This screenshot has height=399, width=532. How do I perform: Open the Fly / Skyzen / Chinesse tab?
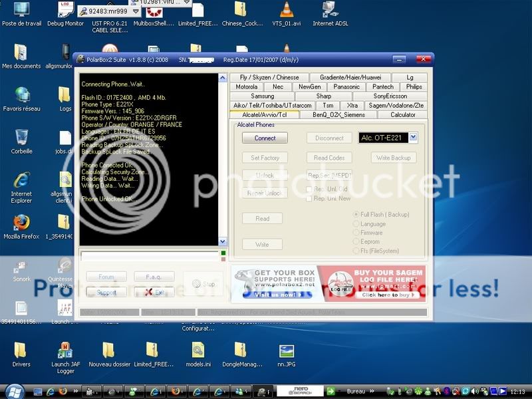(269, 77)
